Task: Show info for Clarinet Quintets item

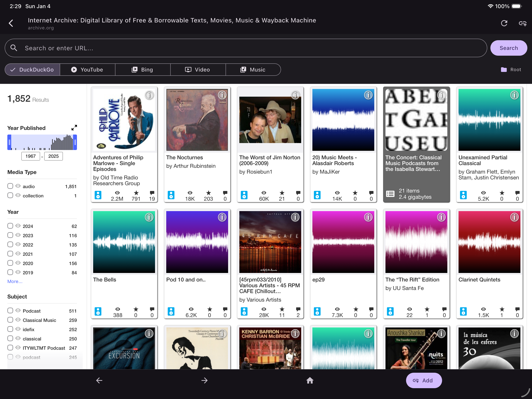Action: coord(514,217)
